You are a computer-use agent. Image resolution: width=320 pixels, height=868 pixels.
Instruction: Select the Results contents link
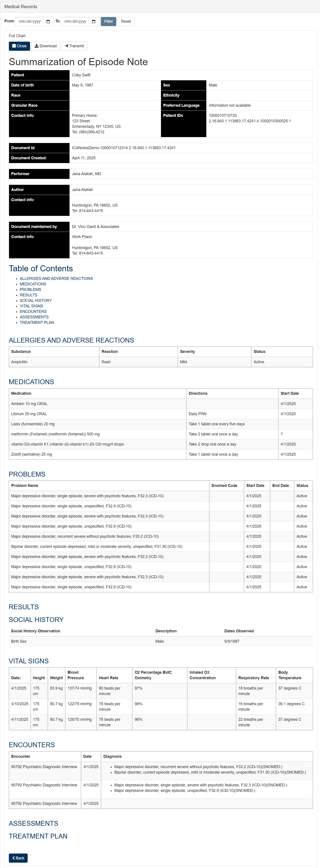click(x=28, y=295)
